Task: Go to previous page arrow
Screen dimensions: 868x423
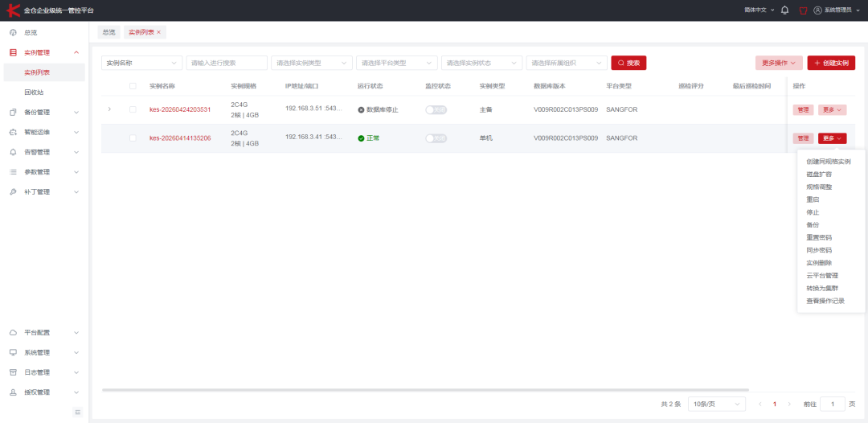Action: pos(760,405)
